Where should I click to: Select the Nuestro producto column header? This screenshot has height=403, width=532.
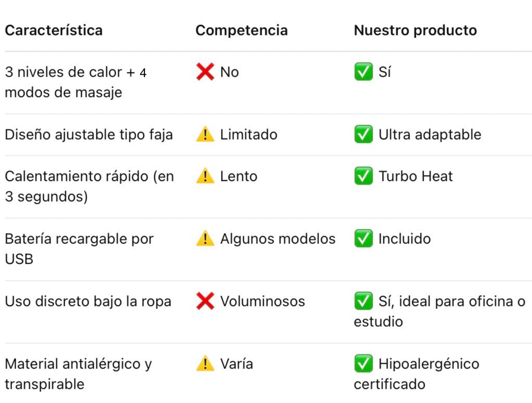pos(415,31)
